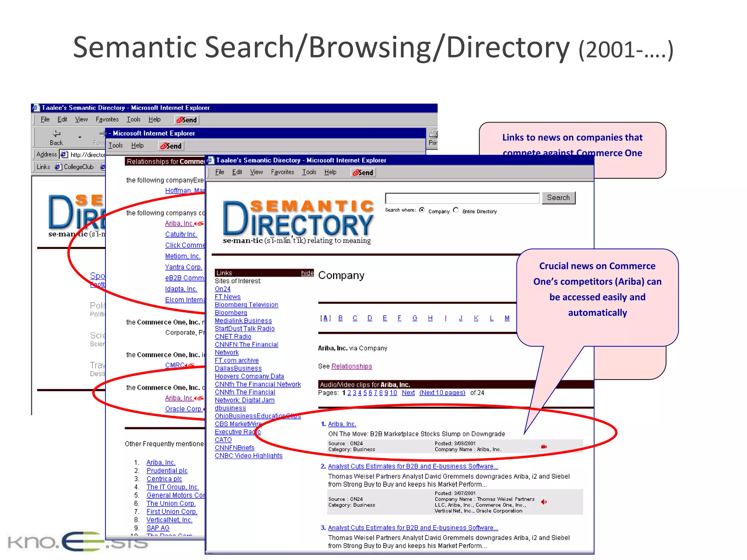
Task: Jump to letter M in company index
Action: point(507,318)
